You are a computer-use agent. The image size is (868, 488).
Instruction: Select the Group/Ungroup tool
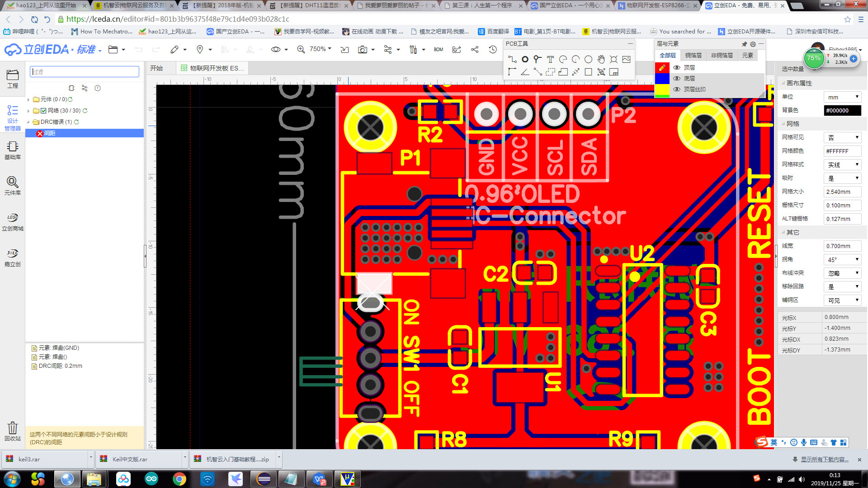click(601, 72)
